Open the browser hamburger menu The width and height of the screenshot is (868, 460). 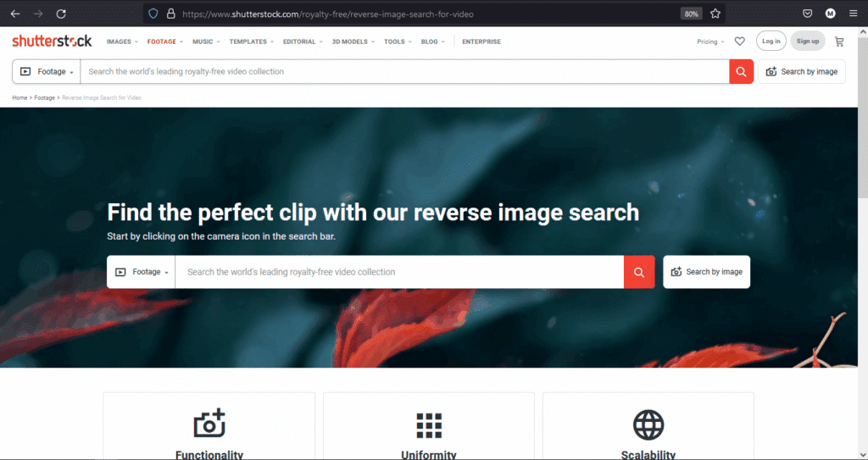pyautogui.click(x=853, y=14)
